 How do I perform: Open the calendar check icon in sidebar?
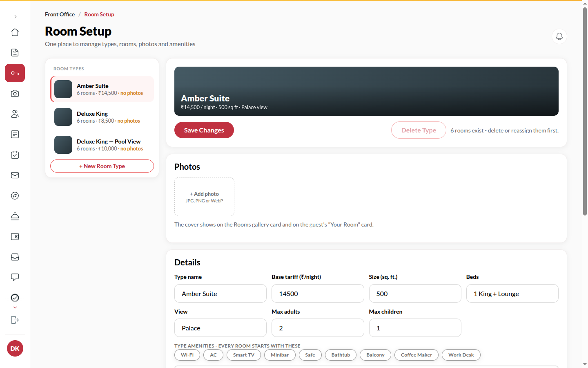coord(15,155)
